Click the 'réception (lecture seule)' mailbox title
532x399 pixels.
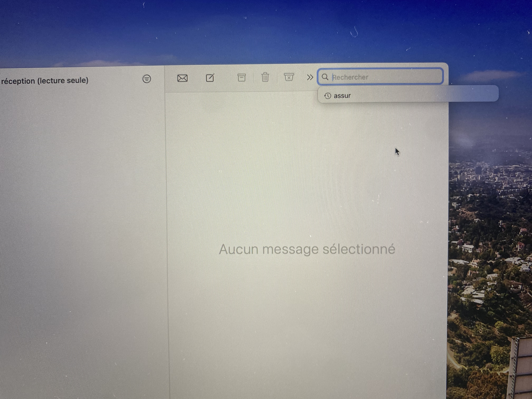45,81
